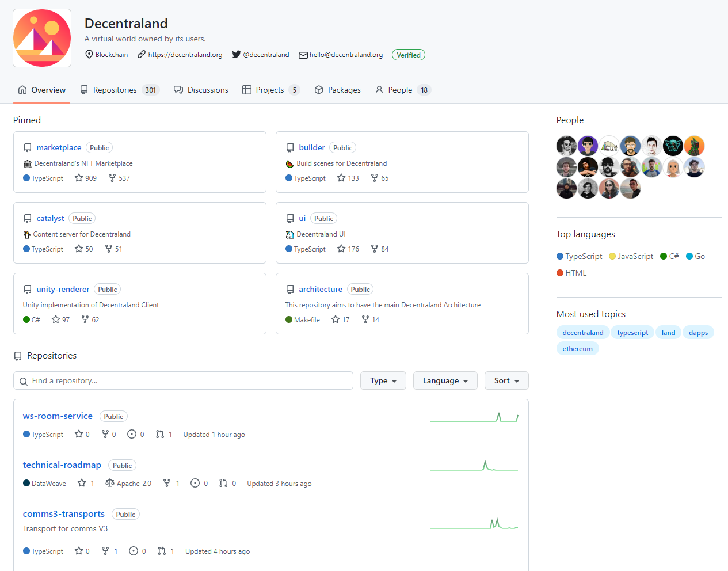
Task: Click the fork icon on catalyst card
Action: coord(109,249)
